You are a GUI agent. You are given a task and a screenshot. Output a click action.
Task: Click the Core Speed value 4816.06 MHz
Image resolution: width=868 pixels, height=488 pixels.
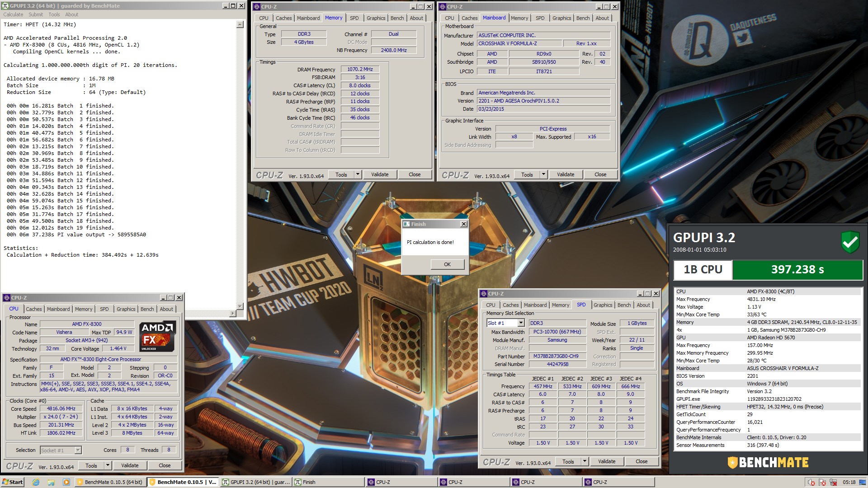pyautogui.click(x=61, y=408)
